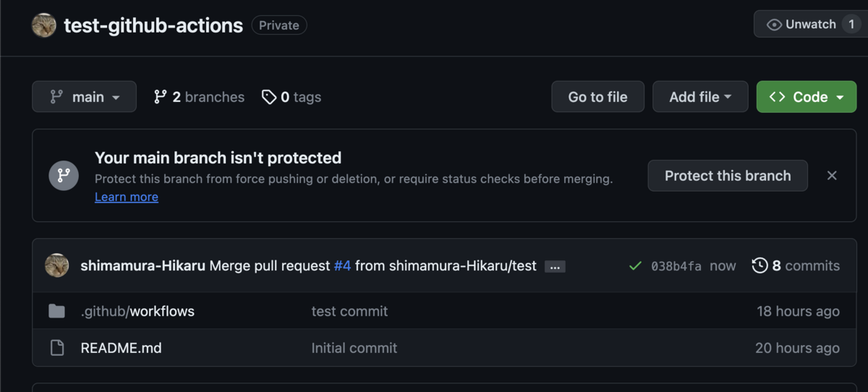868x392 pixels.
Task: Click Protect this branch button
Action: tap(728, 175)
